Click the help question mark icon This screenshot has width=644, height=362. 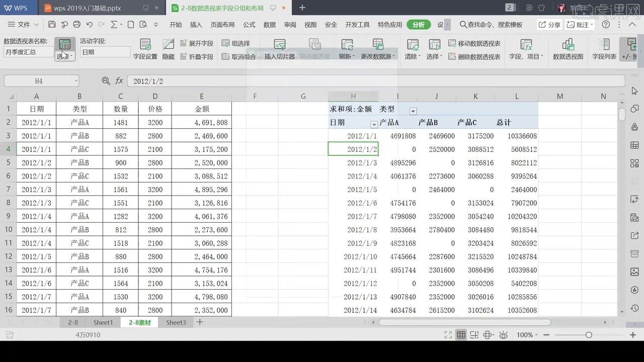[606, 25]
